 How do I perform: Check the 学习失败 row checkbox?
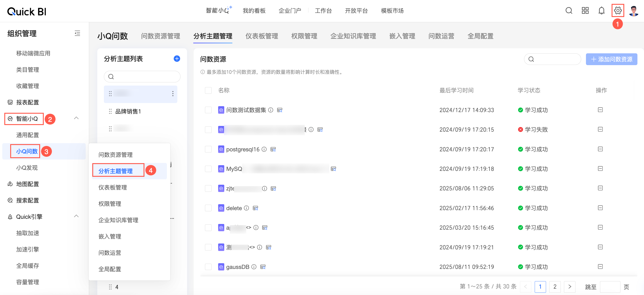click(208, 130)
